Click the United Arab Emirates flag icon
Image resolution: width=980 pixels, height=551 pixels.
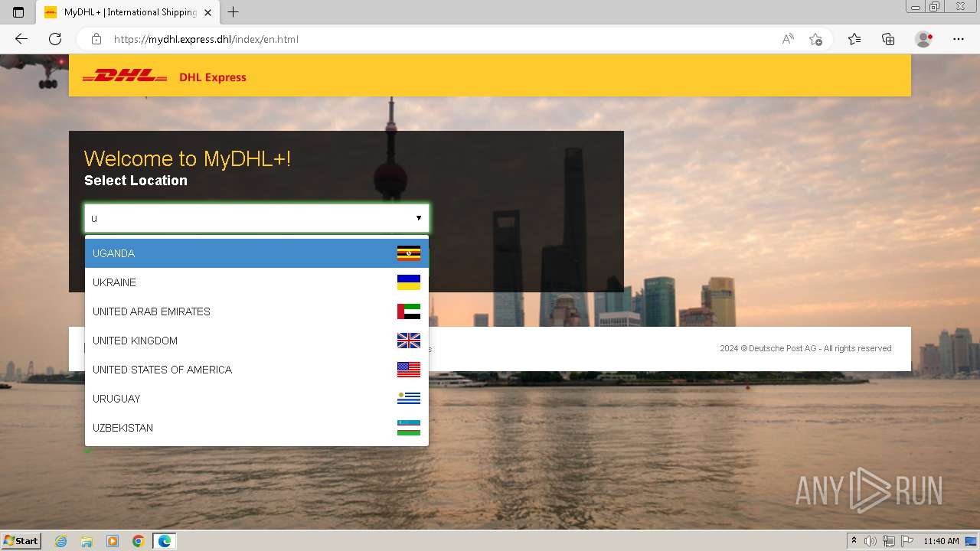(x=409, y=311)
